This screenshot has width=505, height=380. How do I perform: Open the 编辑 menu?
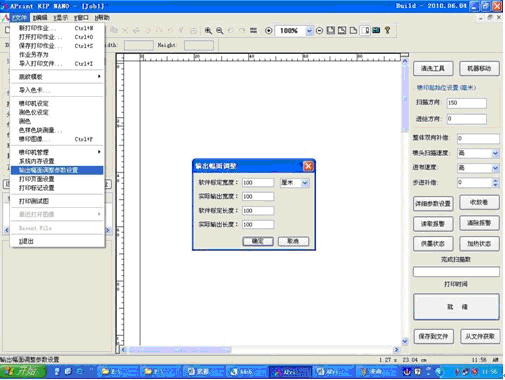click(40, 18)
